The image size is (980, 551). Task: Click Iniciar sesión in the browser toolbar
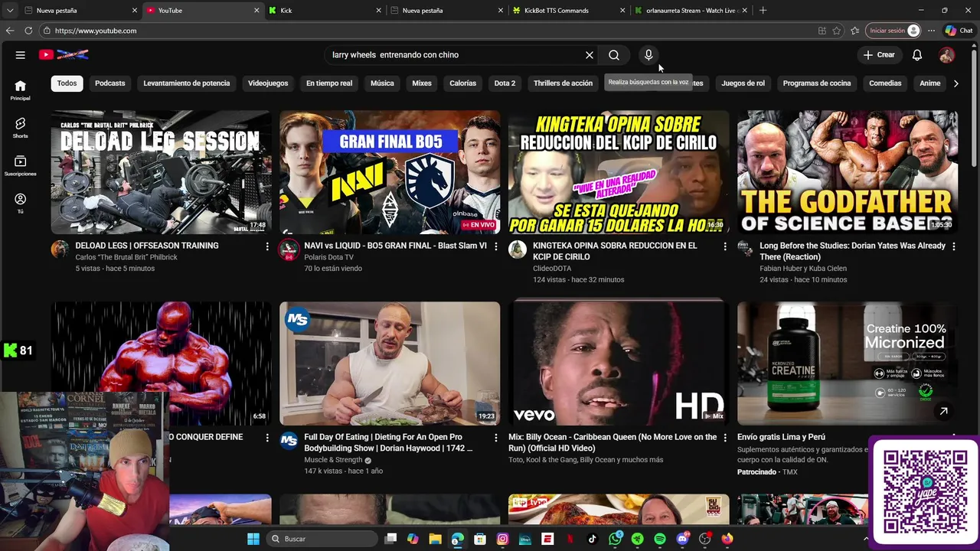click(x=893, y=31)
